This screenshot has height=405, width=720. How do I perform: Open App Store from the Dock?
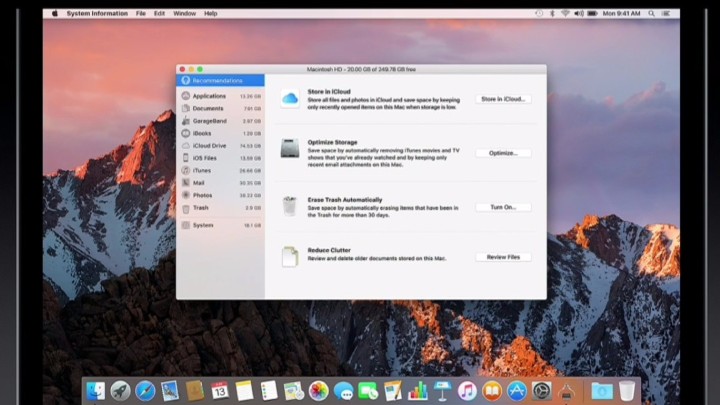coord(517,391)
